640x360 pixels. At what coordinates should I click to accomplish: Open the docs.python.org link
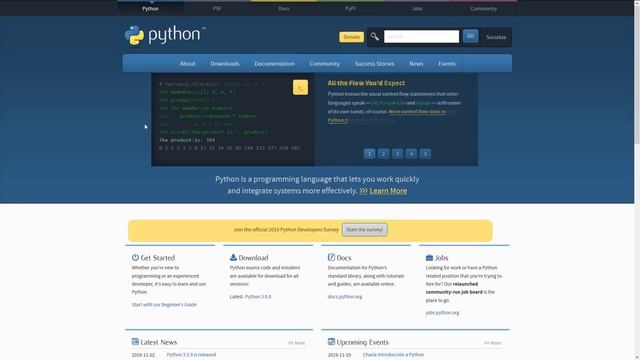point(345,297)
